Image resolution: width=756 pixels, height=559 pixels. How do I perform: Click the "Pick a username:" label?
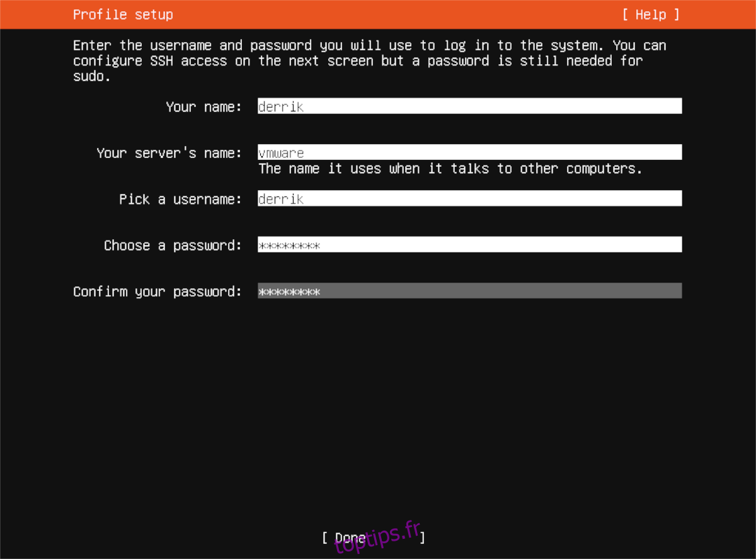181,199
